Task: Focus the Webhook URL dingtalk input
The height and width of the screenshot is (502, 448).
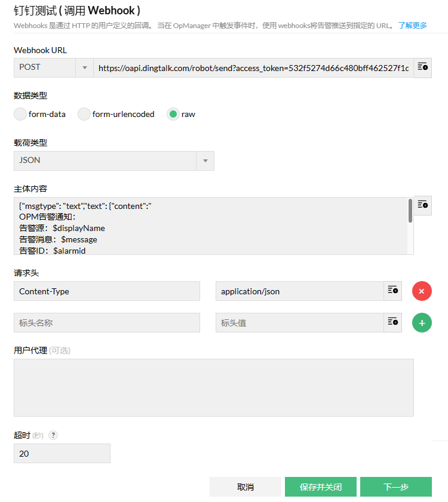Action: (253, 68)
